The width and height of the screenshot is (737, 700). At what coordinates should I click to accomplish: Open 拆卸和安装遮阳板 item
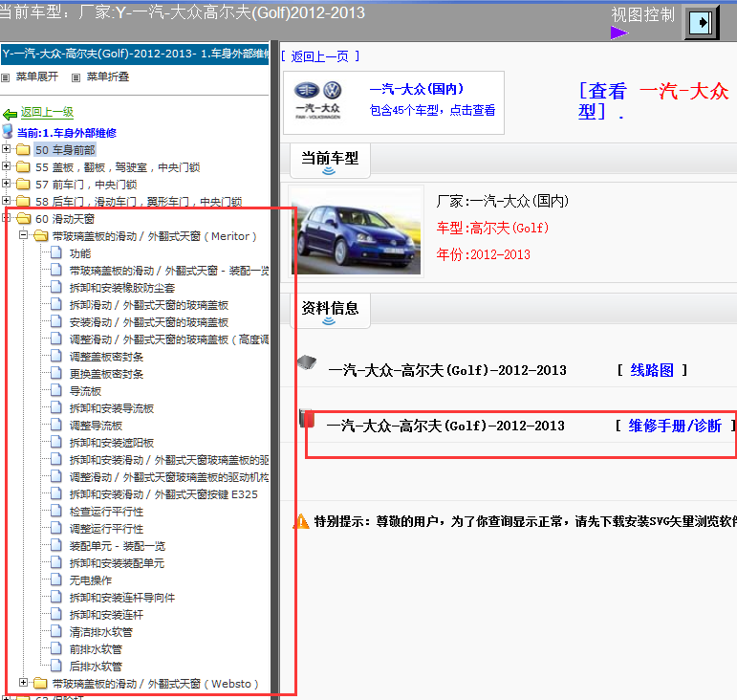(112, 443)
